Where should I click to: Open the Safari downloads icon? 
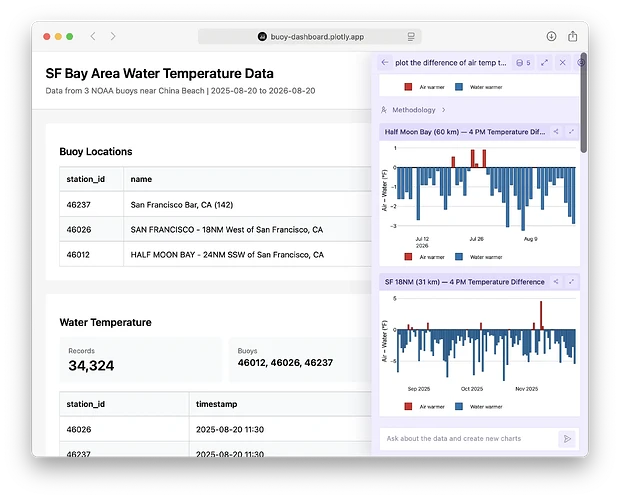click(x=551, y=36)
